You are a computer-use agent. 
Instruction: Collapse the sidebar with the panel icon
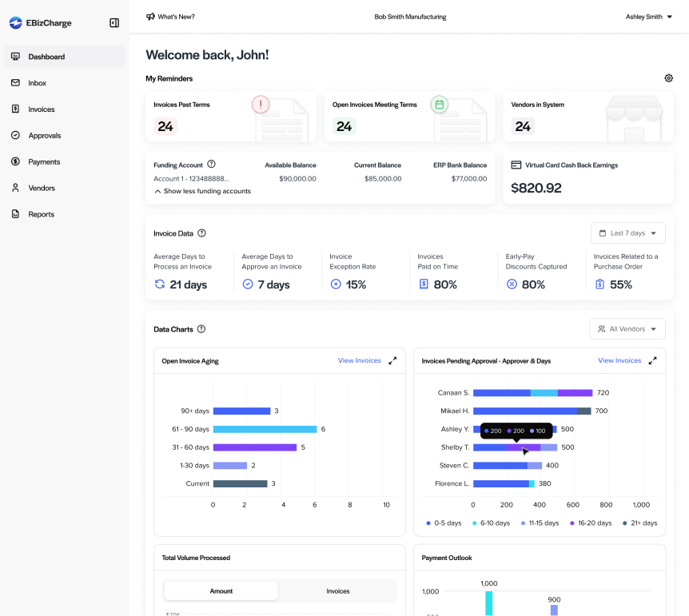pyautogui.click(x=114, y=23)
